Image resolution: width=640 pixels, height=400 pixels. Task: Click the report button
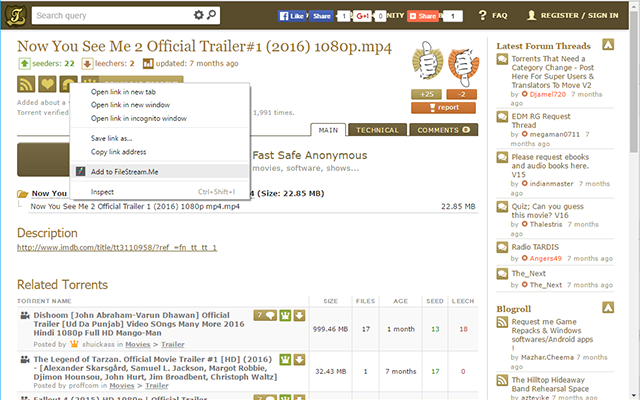(x=443, y=107)
